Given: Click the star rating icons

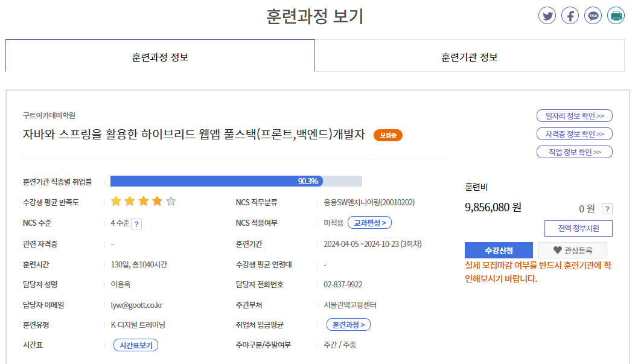Looking at the screenshot, I should click(x=143, y=202).
